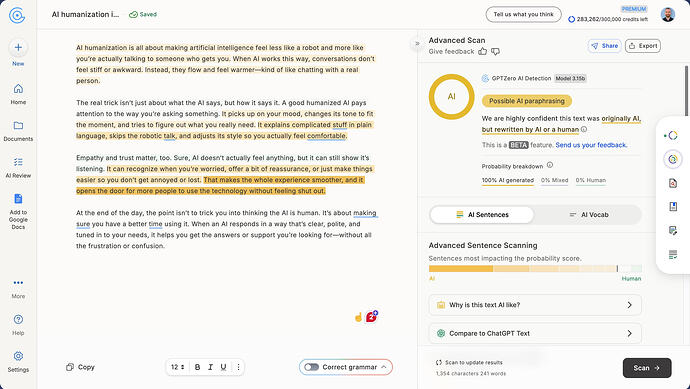Click the Scan button
Viewport: 690px width, 389px height.
647,368
